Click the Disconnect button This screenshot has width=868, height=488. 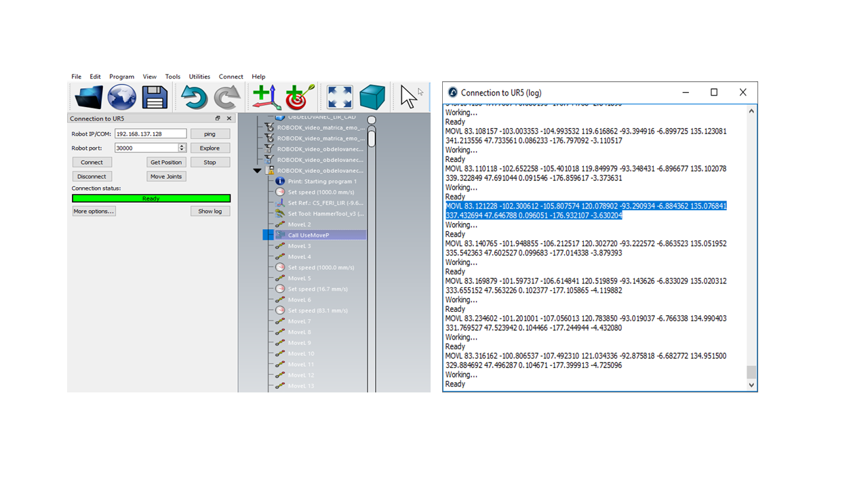[92, 176]
